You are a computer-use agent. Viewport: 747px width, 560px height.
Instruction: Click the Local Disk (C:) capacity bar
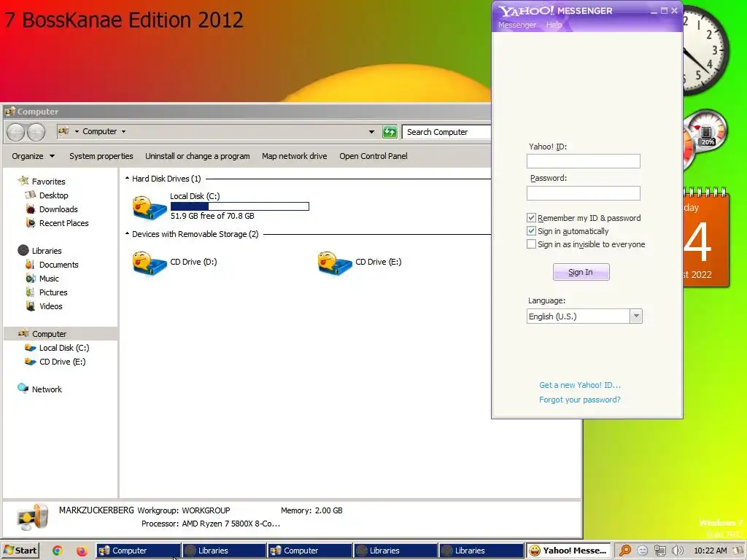coord(239,206)
